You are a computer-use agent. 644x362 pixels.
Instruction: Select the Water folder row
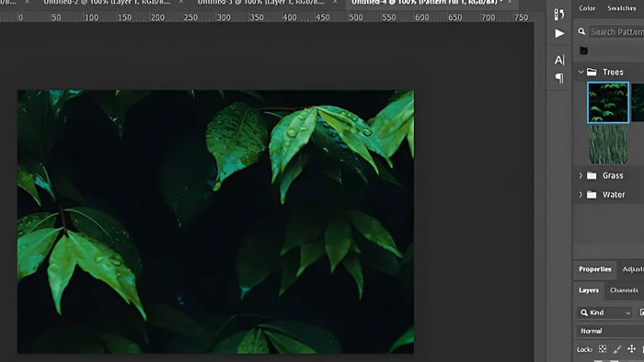click(x=609, y=195)
